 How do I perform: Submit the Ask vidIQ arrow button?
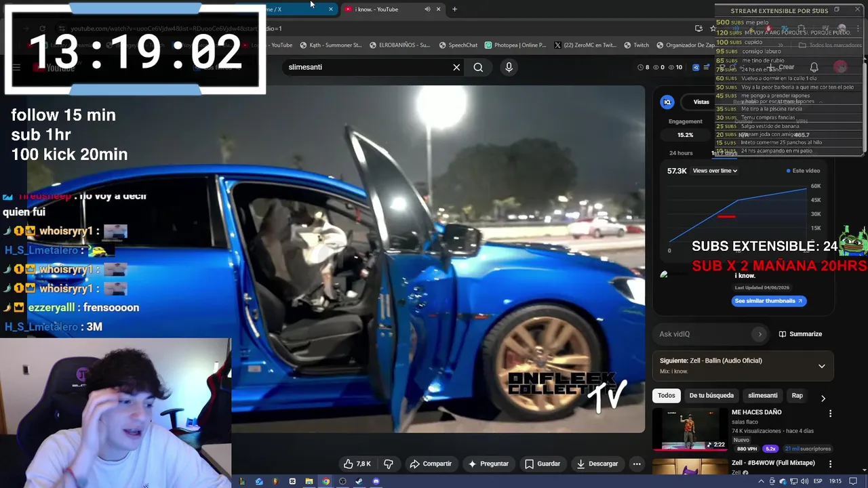coord(759,334)
